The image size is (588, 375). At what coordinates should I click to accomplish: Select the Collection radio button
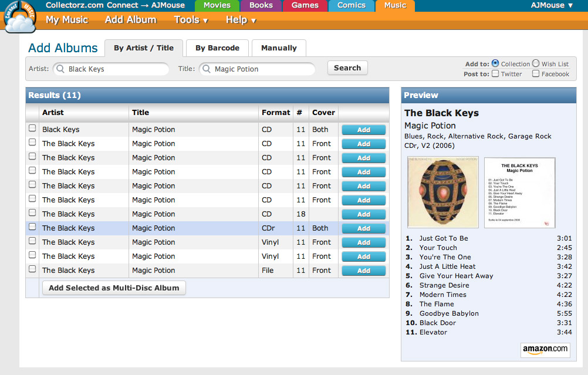click(x=495, y=63)
